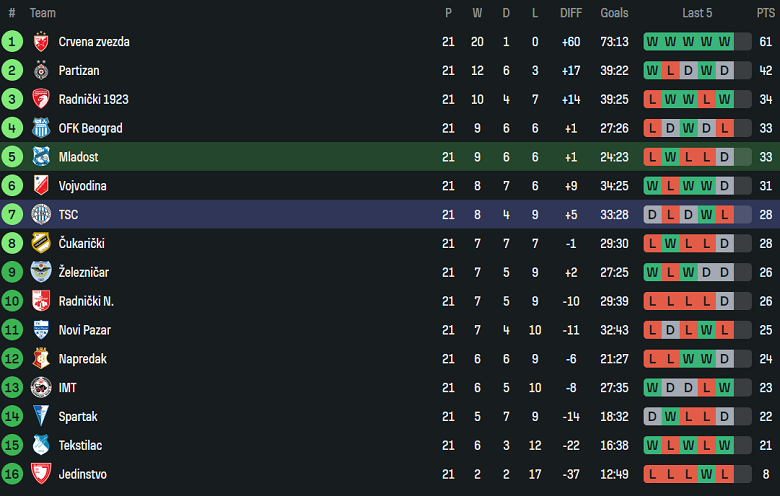Image resolution: width=780 pixels, height=496 pixels.
Task: Sort standings by Goals column header
Action: click(614, 13)
